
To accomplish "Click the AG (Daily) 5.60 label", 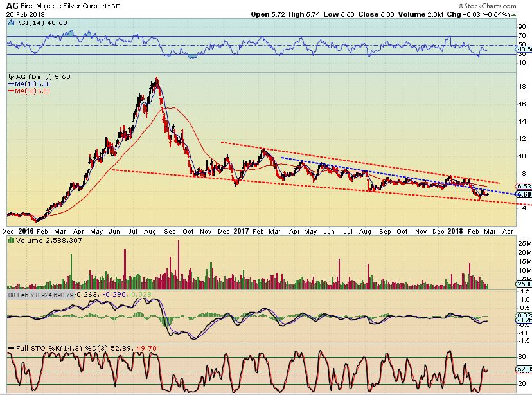I will tap(43, 77).
